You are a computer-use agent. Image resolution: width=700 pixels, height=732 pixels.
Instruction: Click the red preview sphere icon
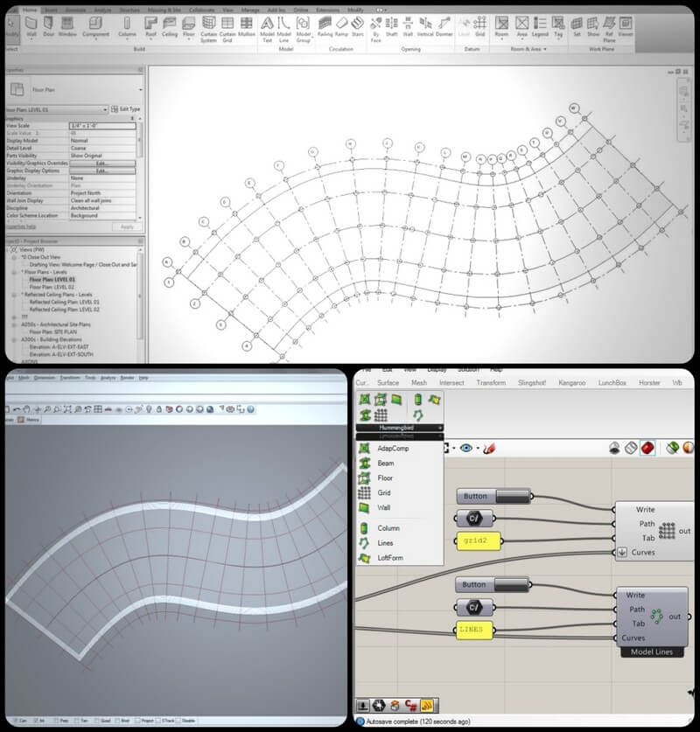(647, 448)
